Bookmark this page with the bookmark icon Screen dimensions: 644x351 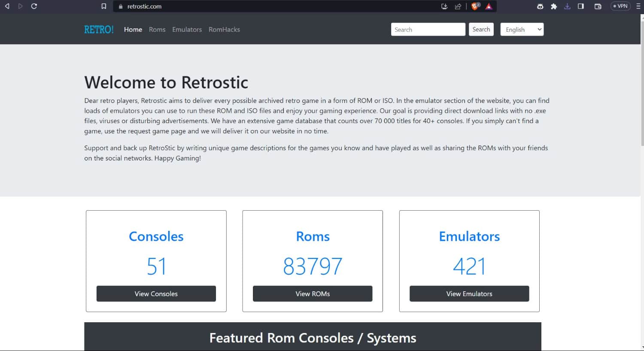tap(103, 6)
